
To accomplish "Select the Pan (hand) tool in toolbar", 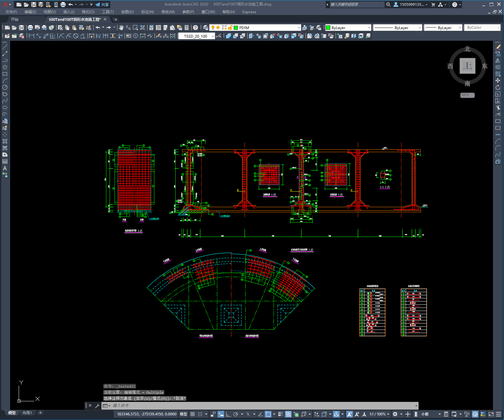I will coord(121,28).
